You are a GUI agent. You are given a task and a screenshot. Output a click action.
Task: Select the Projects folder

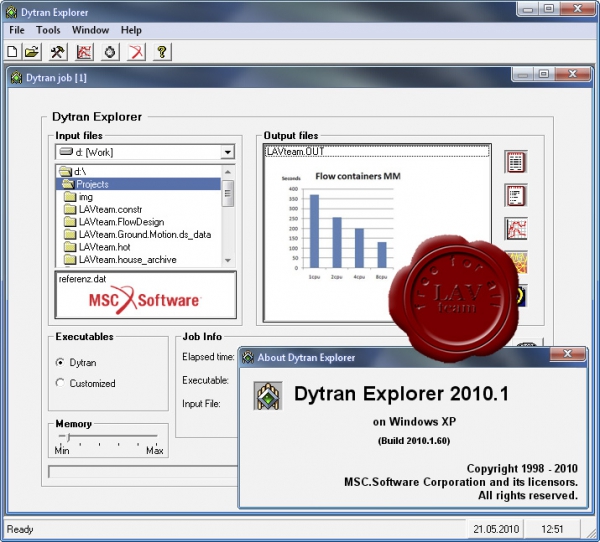click(x=138, y=184)
